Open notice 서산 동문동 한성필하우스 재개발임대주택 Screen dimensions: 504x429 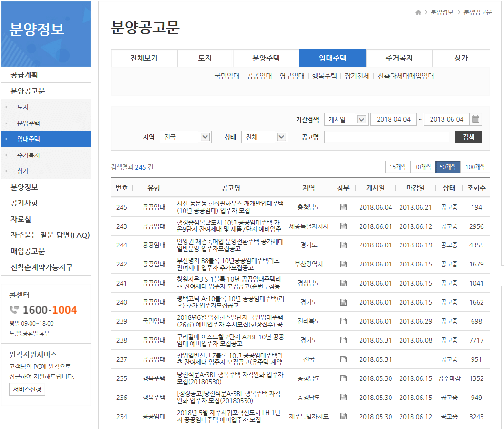click(230, 207)
